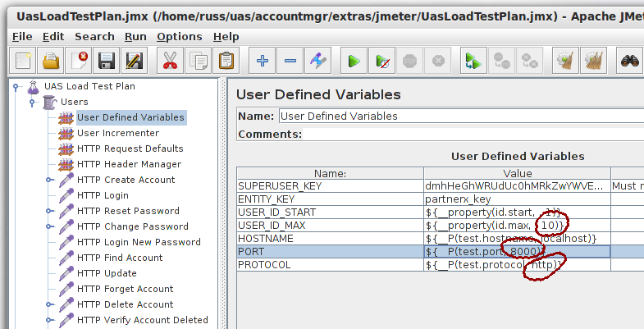Image resolution: width=644 pixels, height=329 pixels.
Task: Cut selection with scissors icon
Action: pyautogui.click(x=170, y=61)
